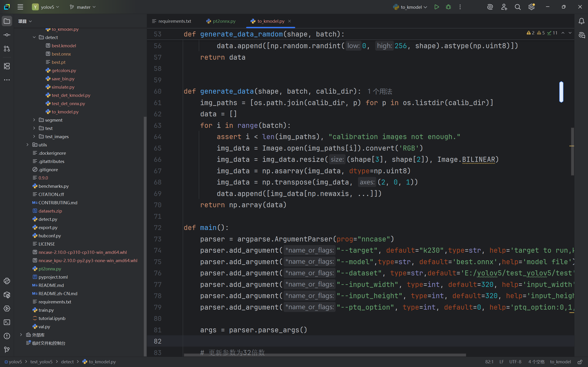588x367 pixels.
Task: Open the Python Packages tool window
Action: [x=7, y=295]
